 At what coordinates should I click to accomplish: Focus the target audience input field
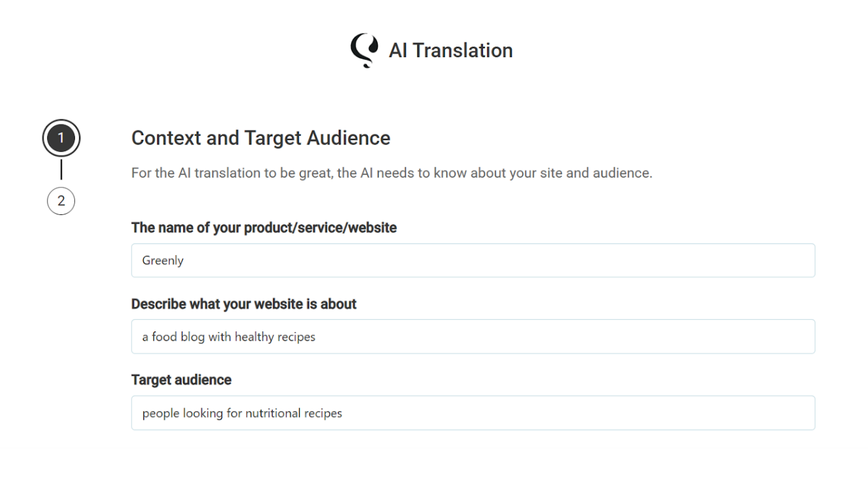[x=473, y=413]
